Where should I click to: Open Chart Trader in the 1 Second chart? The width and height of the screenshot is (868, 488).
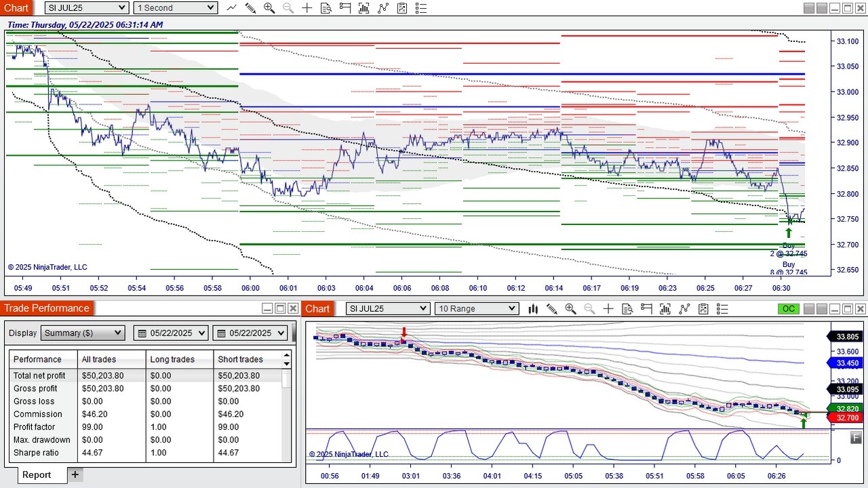pyautogui.click(x=345, y=7)
